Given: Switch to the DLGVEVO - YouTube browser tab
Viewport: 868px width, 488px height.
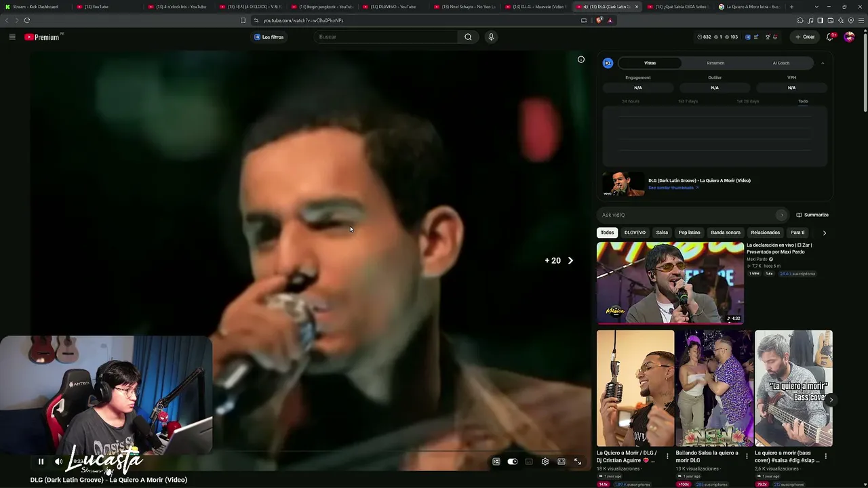Looking at the screenshot, I should tap(393, 7).
